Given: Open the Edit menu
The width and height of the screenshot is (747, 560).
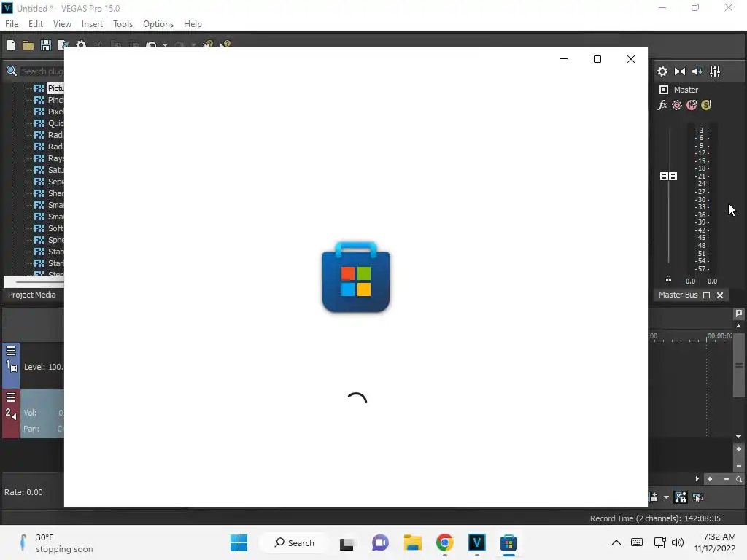Looking at the screenshot, I should click(x=35, y=24).
